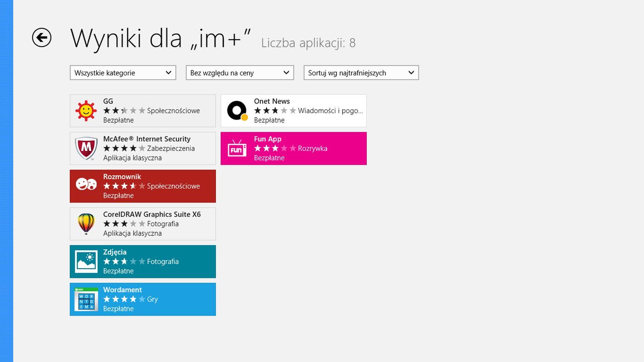Click the Liczba aplikacji: 8 text
The width and height of the screenshot is (644, 362).
click(308, 43)
